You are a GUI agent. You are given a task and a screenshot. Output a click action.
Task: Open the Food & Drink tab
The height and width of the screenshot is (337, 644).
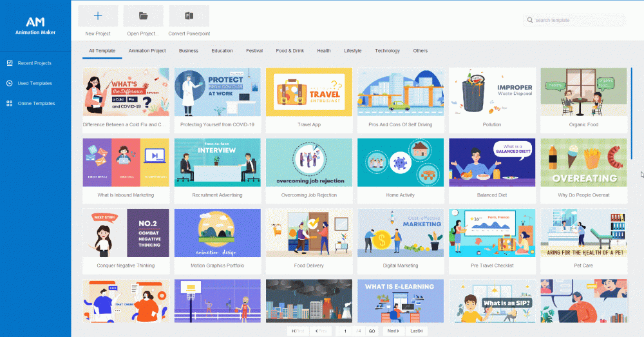click(x=290, y=51)
